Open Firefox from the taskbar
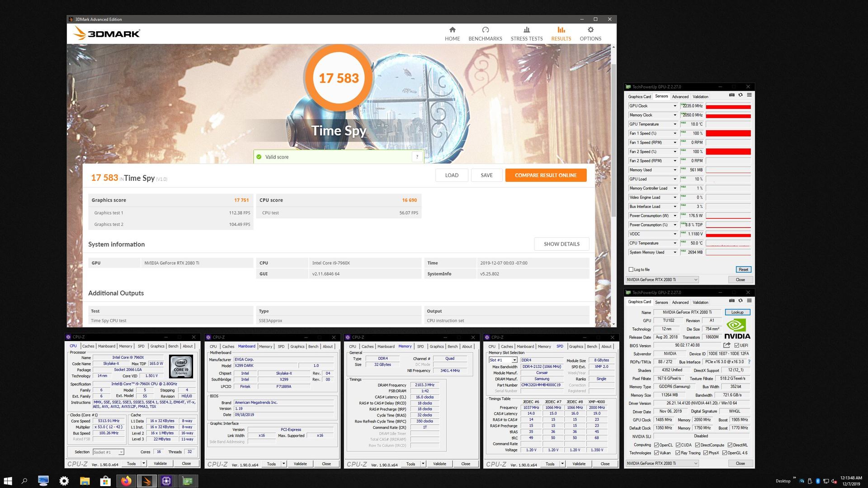 point(126,481)
